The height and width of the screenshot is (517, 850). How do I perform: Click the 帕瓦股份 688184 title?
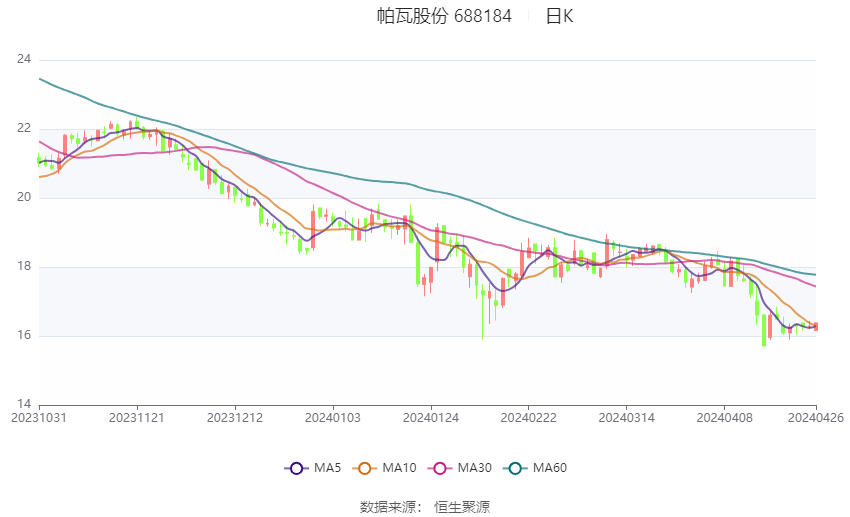tap(444, 16)
